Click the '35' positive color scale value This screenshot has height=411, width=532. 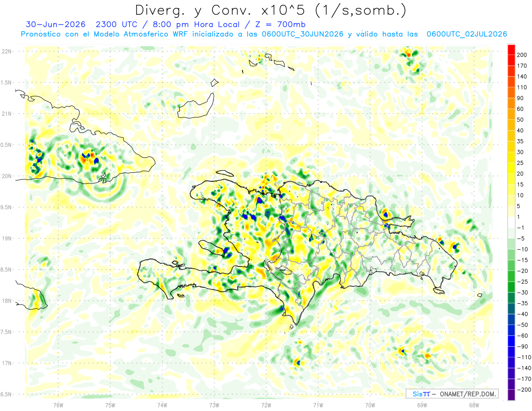tap(521, 141)
